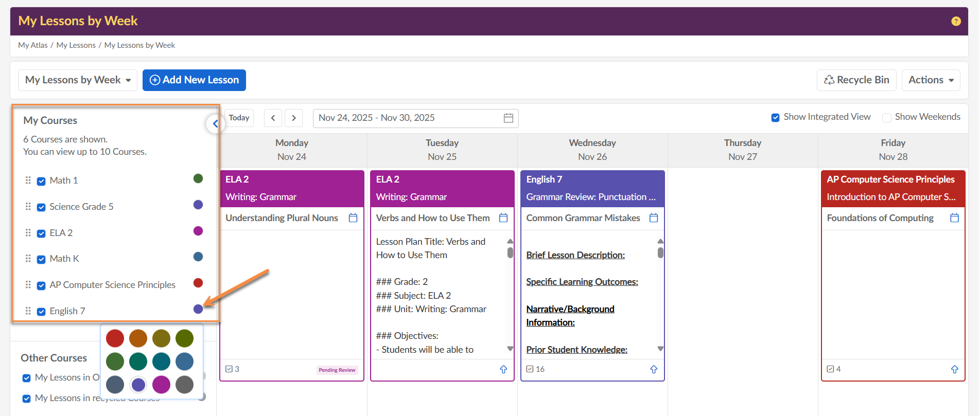Image resolution: width=980 pixels, height=416 pixels.
Task: Pick the red color swatch in palette
Action: [115, 338]
